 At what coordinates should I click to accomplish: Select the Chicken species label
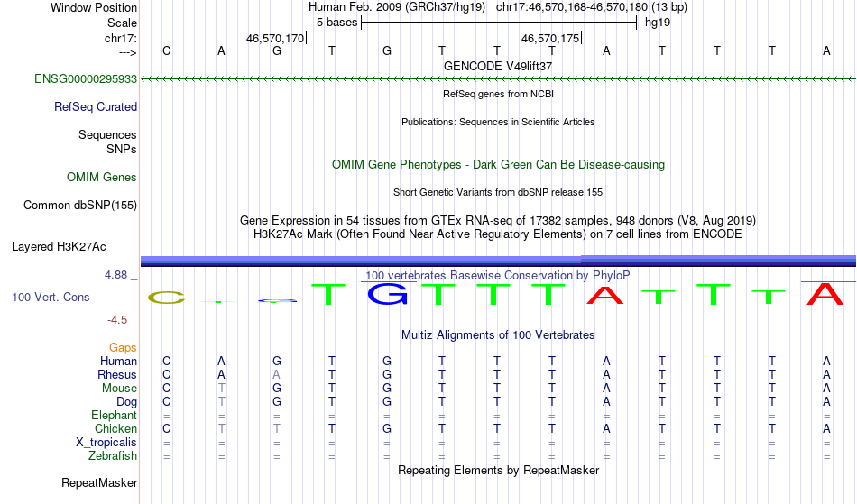(115, 428)
